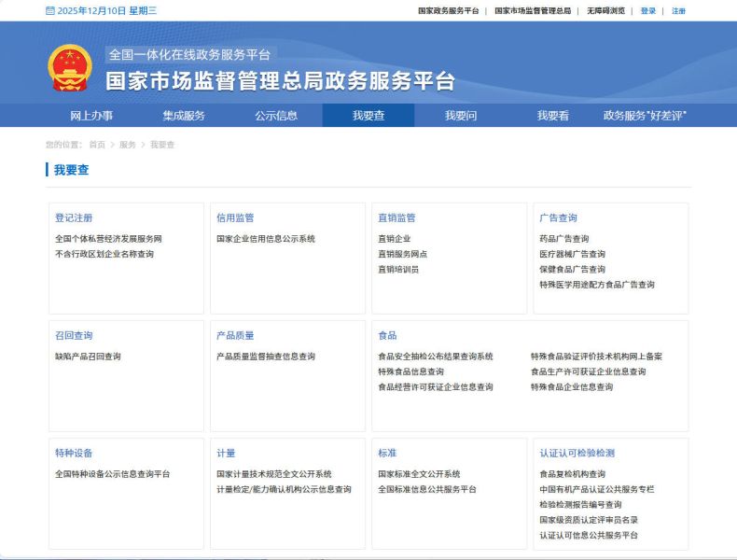Click 登录 link at top right

pyautogui.click(x=648, y=11)
